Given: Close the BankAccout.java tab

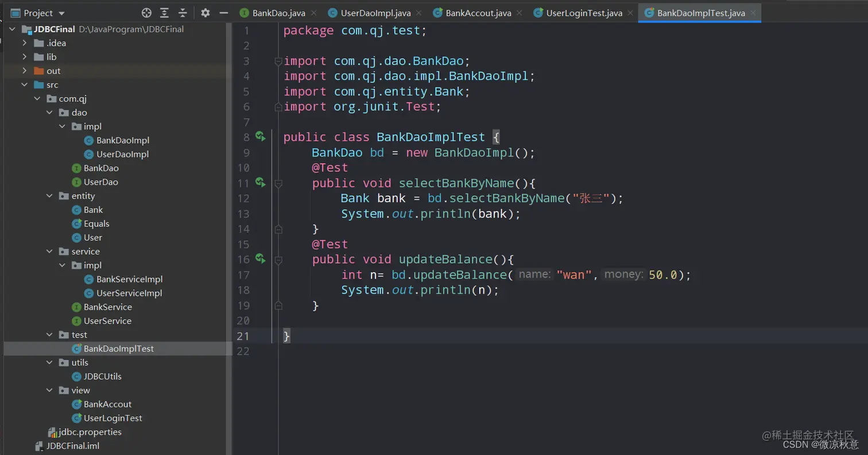Looking at the screenshot, I should [520, 13].
